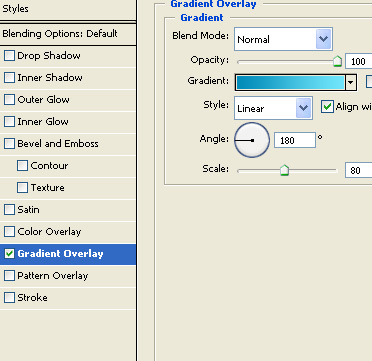Image resolution: width=372 pixels, height=361 pixels.
Task: Select the Satin style label
Action: tap(28, 210)
